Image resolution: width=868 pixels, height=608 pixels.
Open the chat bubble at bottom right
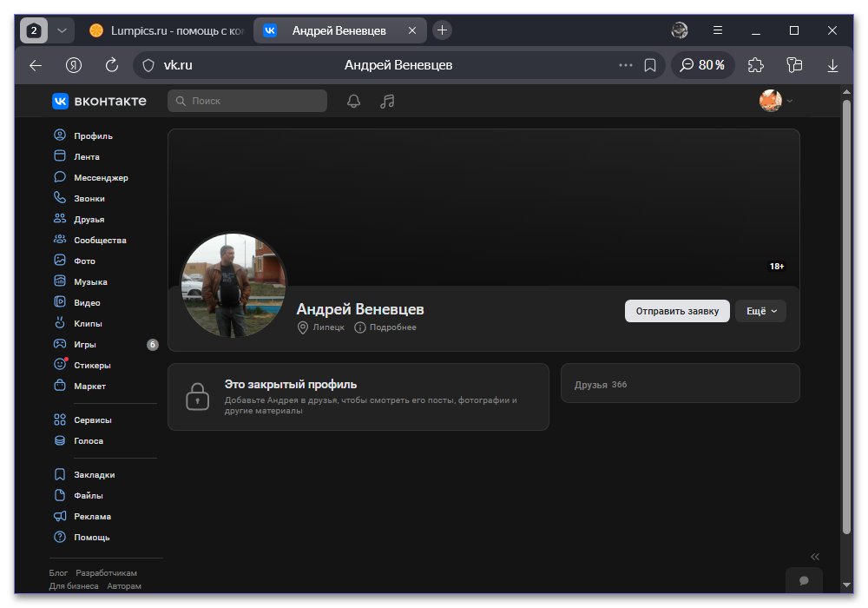[x=804, y=580]
